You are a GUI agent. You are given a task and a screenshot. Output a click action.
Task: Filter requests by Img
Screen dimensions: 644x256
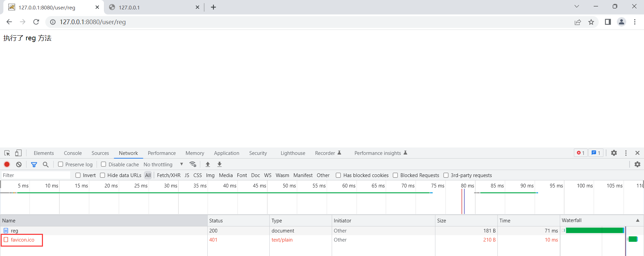click(210, 175)
